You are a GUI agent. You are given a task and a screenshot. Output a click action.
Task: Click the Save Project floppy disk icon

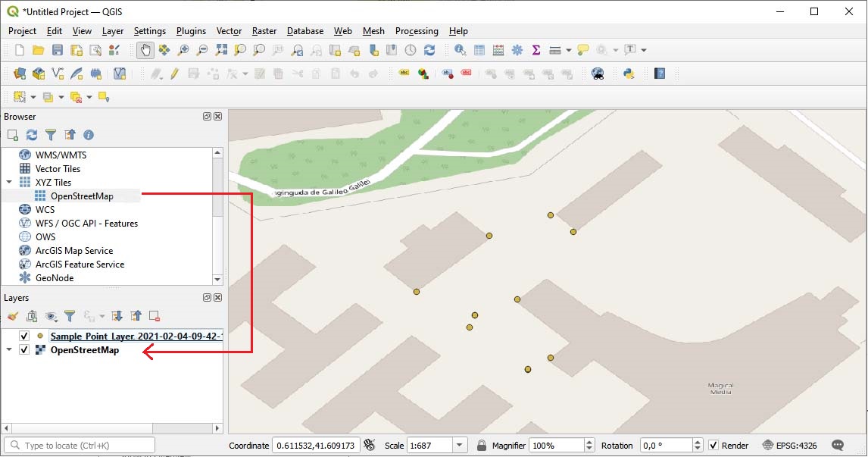point(57,50)
